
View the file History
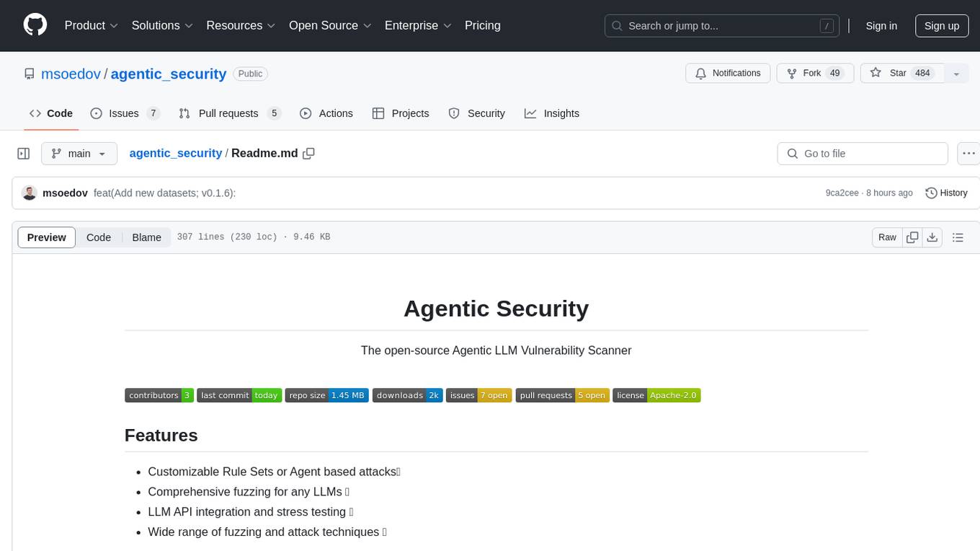pos(946,193)
